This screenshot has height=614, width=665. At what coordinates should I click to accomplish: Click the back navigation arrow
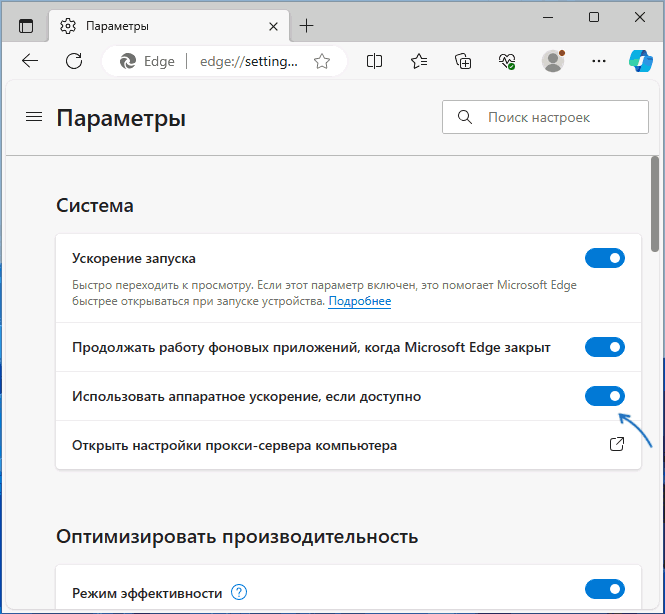tap(30, 61)
